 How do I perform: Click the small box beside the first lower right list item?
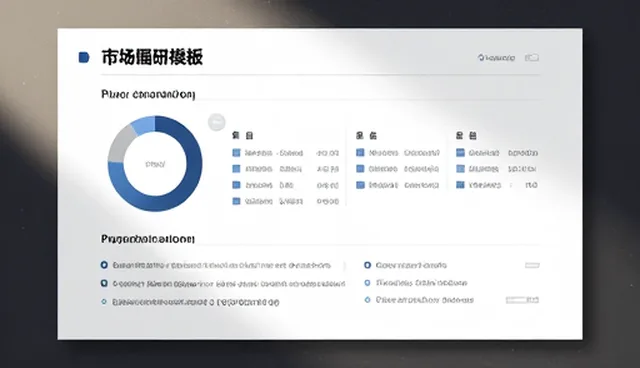532,265
